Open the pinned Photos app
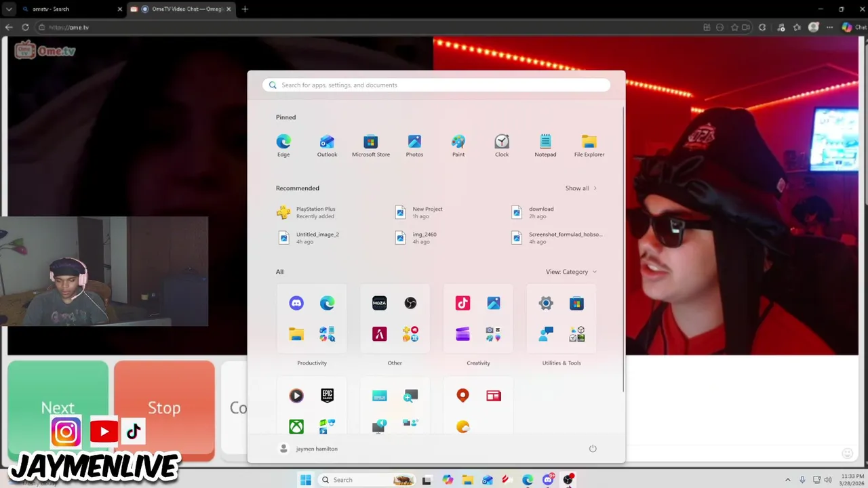 (x=414, y=145)
